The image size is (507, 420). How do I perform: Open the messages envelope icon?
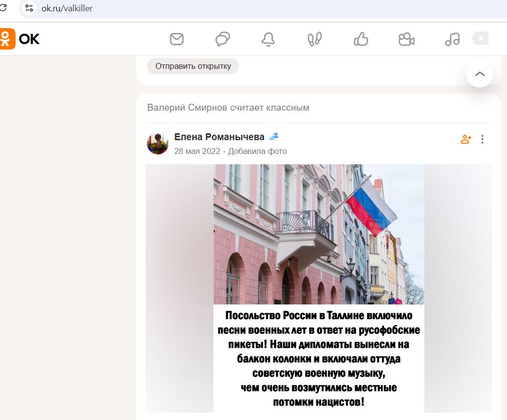click(177, 39)
